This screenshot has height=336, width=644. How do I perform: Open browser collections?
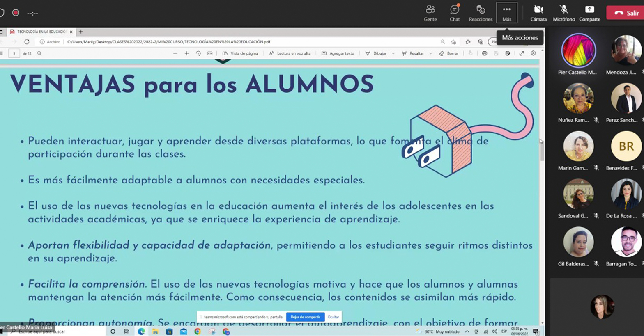(x=481, y=42)
